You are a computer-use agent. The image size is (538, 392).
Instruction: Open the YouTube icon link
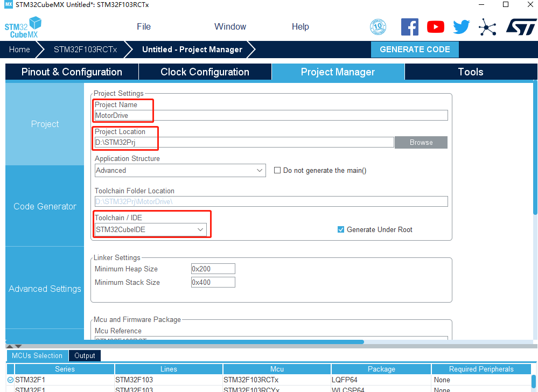[x=436, y=27]
